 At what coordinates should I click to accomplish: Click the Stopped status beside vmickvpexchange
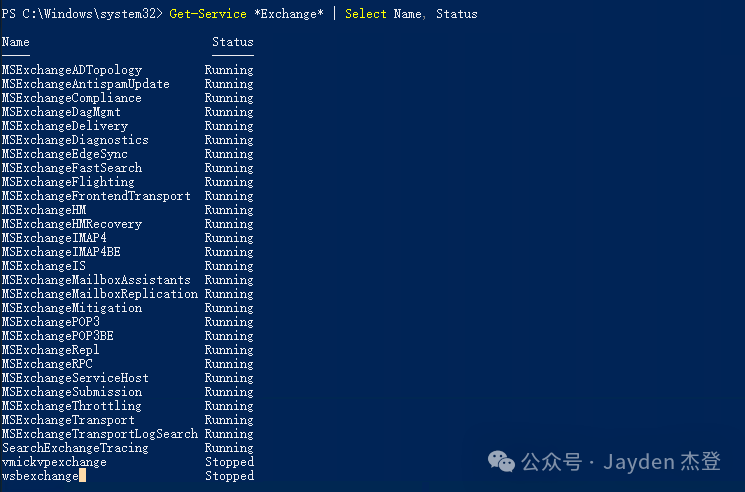[x=229, y=462]
